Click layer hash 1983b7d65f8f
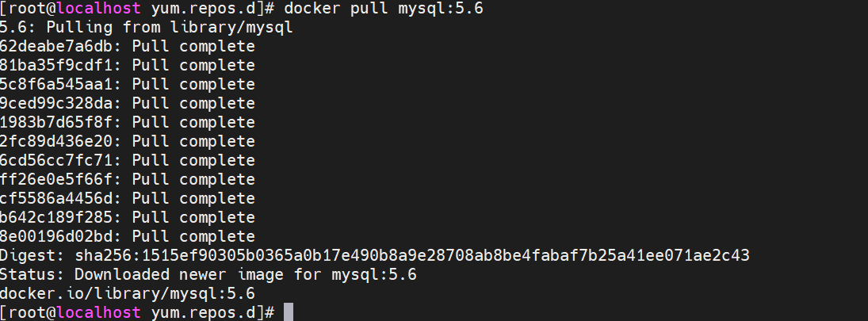The height and width of the screenshot is (321, 868). tap(61, 123)
